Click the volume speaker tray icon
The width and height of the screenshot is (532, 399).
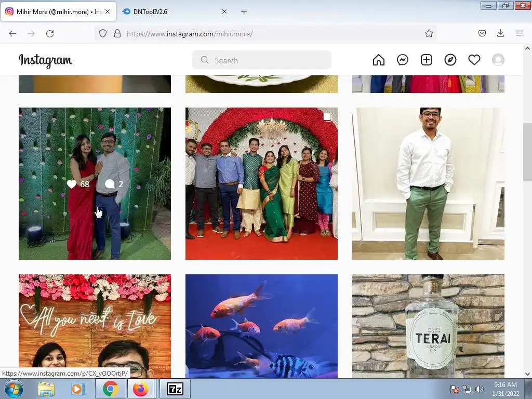[x=479, y=389]
